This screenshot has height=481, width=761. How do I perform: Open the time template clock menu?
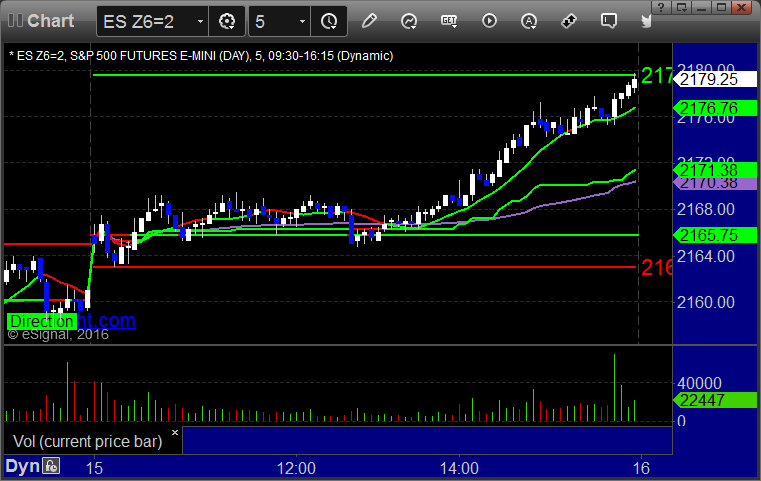(329, 21)
